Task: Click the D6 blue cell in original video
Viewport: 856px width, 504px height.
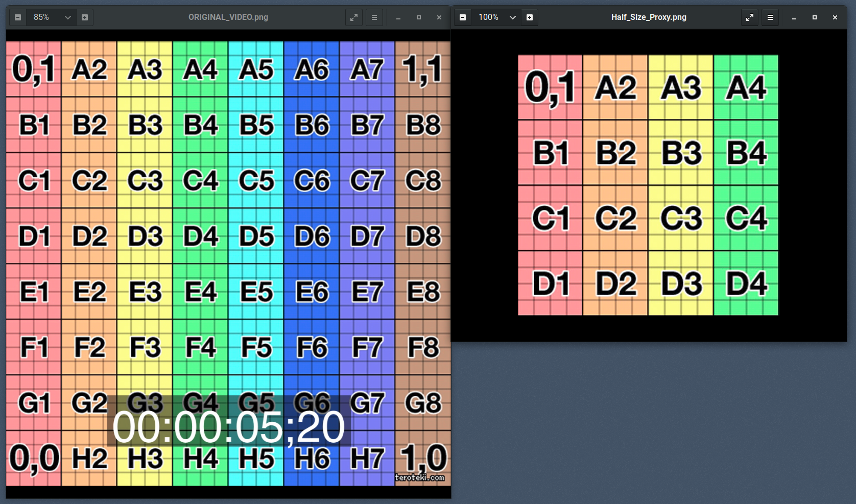Action: (312, 236)
